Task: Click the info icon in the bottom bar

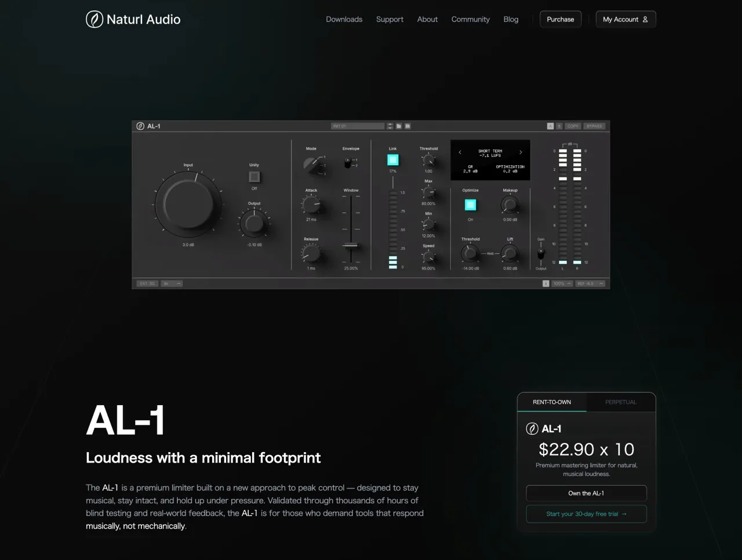Action: pyautogui.click(x=545, y=283)
